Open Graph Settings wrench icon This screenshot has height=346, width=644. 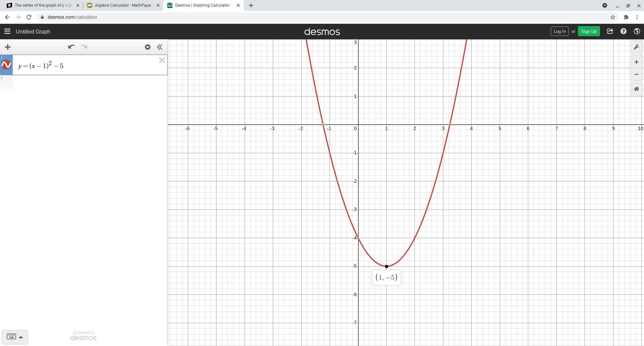(x=636, y=47)
